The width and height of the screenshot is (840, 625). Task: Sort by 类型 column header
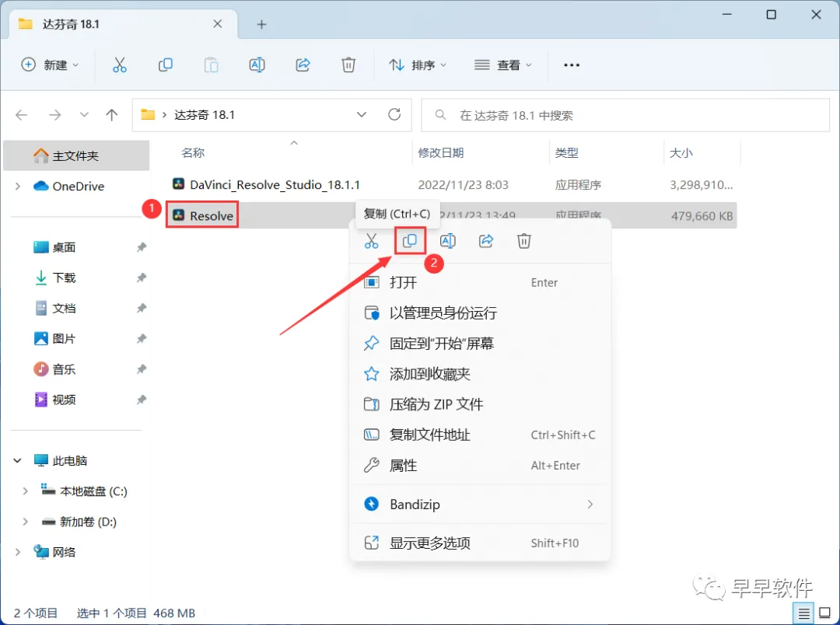pyautogui.click(x=566, y=153)
